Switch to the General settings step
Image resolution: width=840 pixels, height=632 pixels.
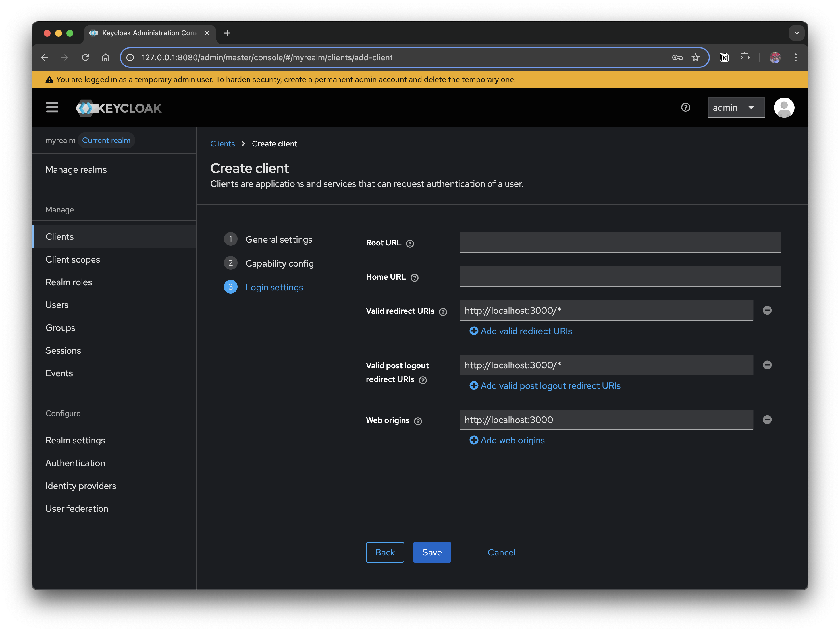click(279, 239)
